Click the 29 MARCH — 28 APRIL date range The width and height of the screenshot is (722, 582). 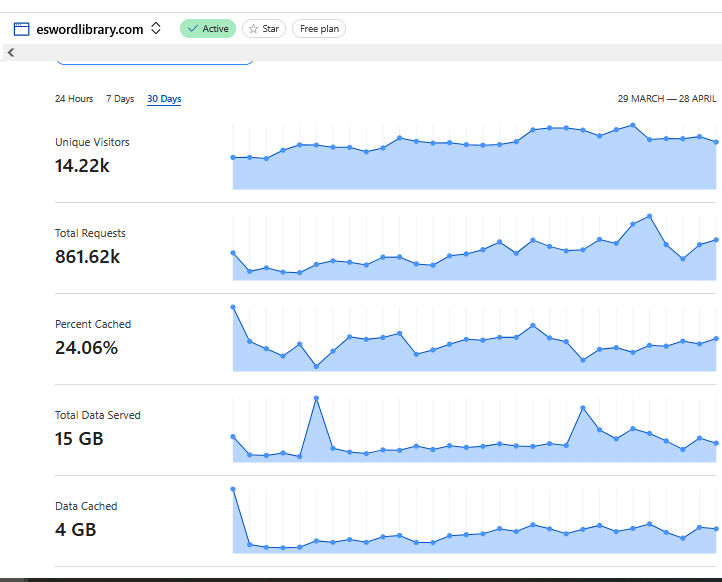667,99
